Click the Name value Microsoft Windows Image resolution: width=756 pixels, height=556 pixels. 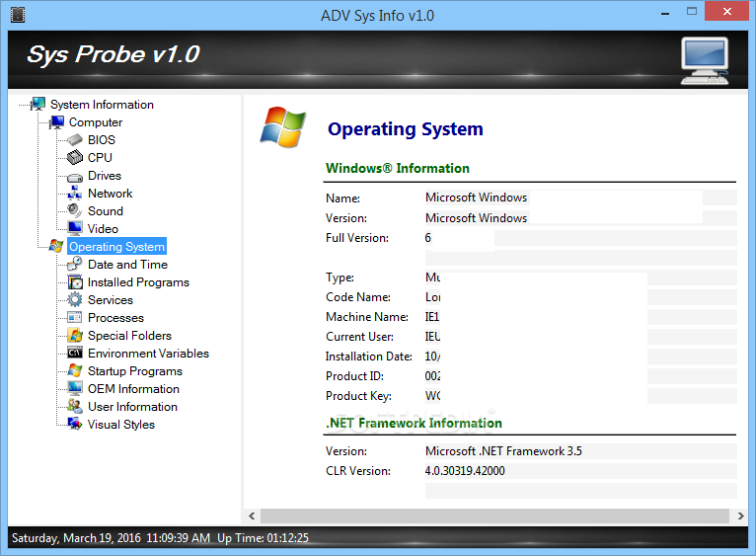[476, 198]
